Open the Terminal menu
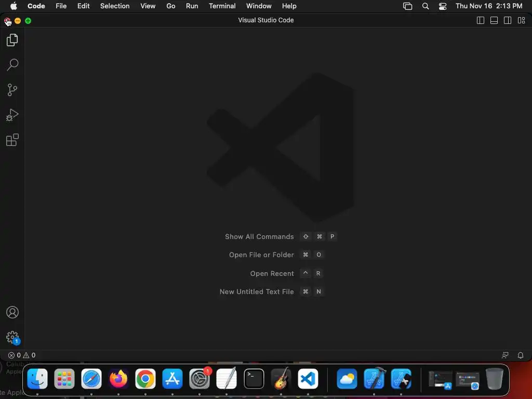 point(222,6)
